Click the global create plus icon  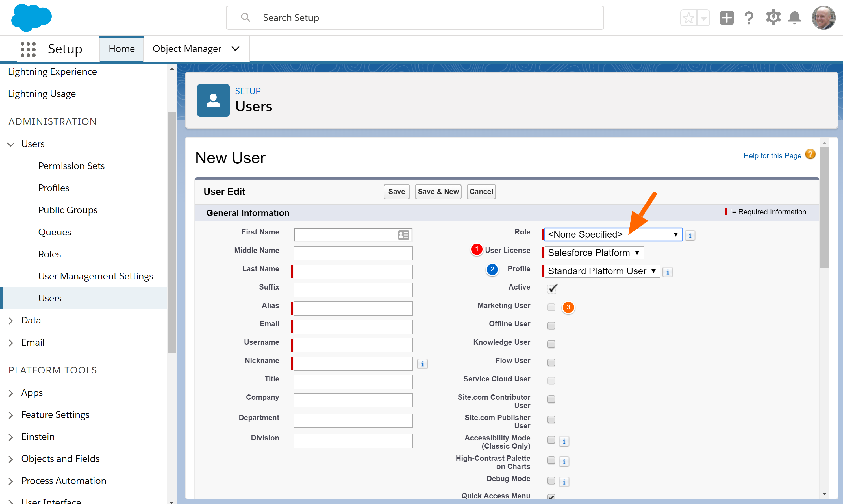click(727, 18)
